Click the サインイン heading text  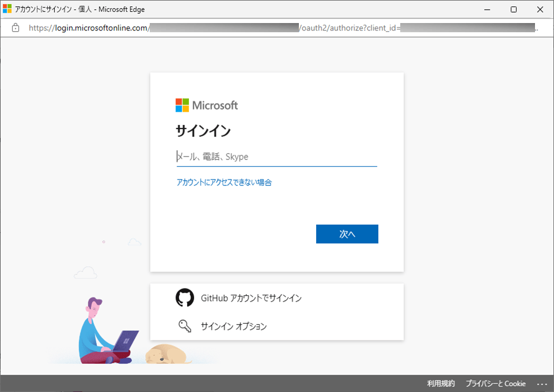(203, 131)
